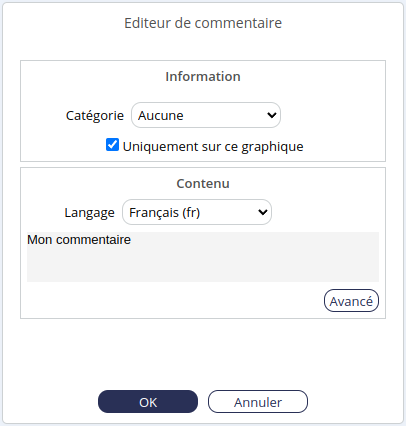Click the 'Editeur de commentaire' dialog title

(x=203, y=23)
